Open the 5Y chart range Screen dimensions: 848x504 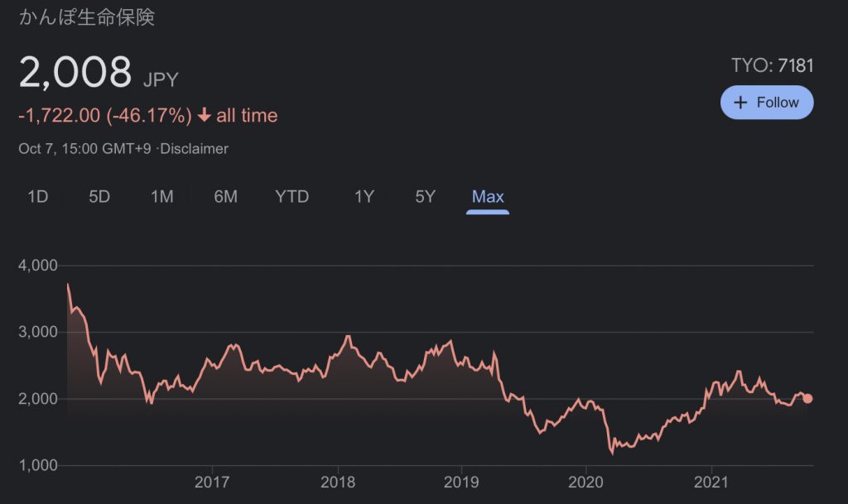point(425,197)
